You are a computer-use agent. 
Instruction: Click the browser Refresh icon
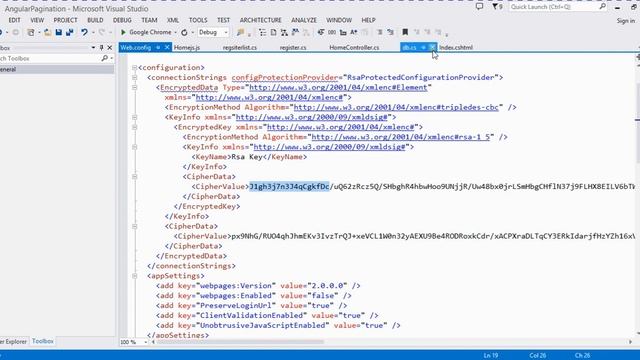[184, 32]
